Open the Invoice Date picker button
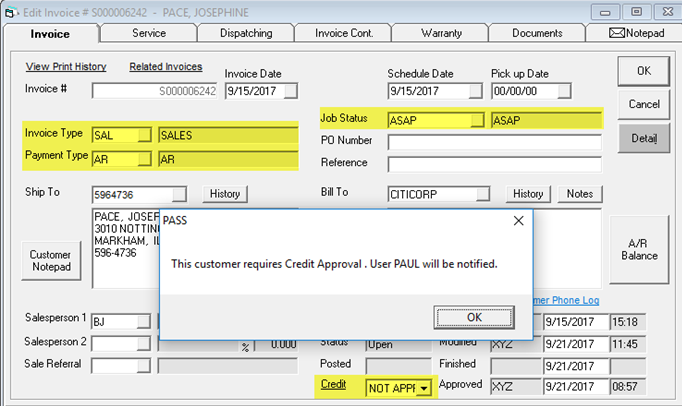Image resolution: width=682 pixels, height=406 pixels. 291,91
